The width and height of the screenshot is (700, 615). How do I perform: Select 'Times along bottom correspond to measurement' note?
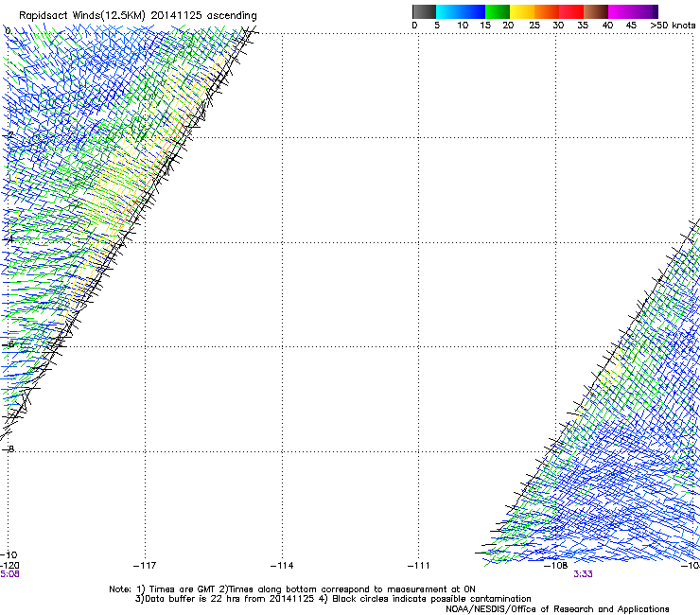coord(337,589)
